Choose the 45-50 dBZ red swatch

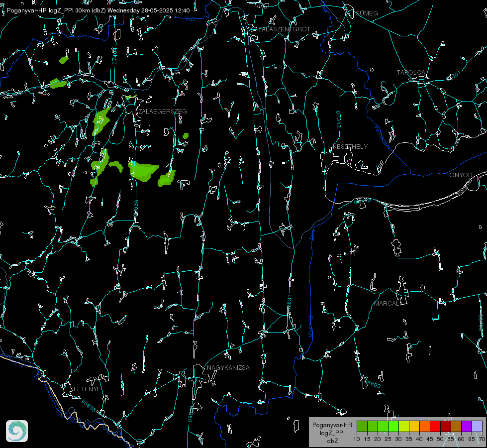[x=435, y=426]
